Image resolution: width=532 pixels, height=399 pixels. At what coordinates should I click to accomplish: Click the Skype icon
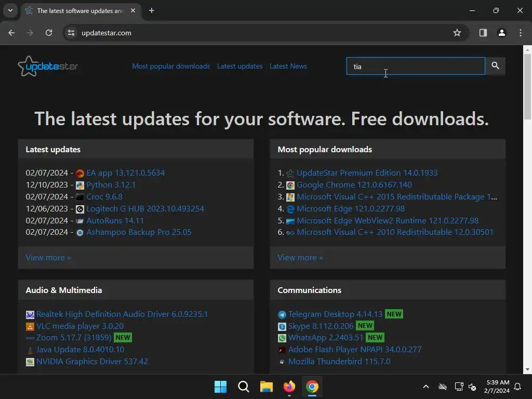[282, 326]
